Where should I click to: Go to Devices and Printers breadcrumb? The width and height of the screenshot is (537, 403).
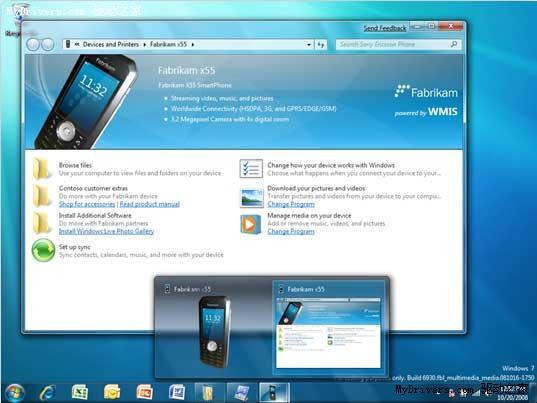coord(111,45)
